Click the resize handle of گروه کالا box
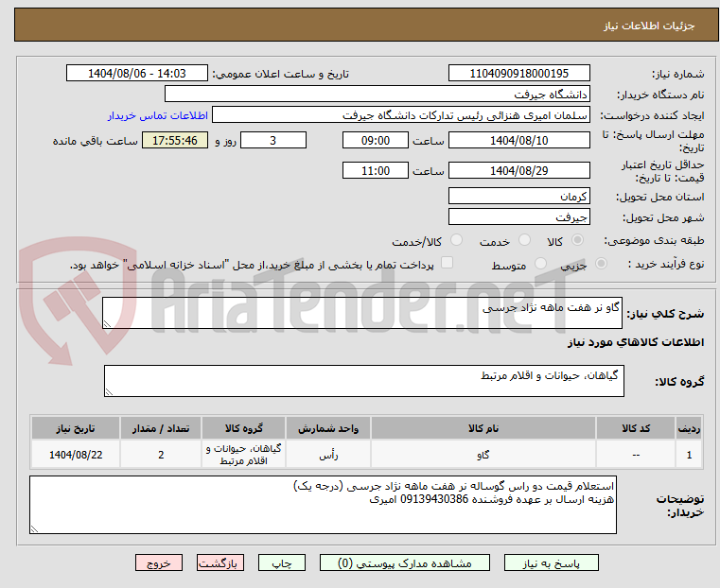This screenshot has width=720, height=588. pyautogui.click(x=110, y=391)
